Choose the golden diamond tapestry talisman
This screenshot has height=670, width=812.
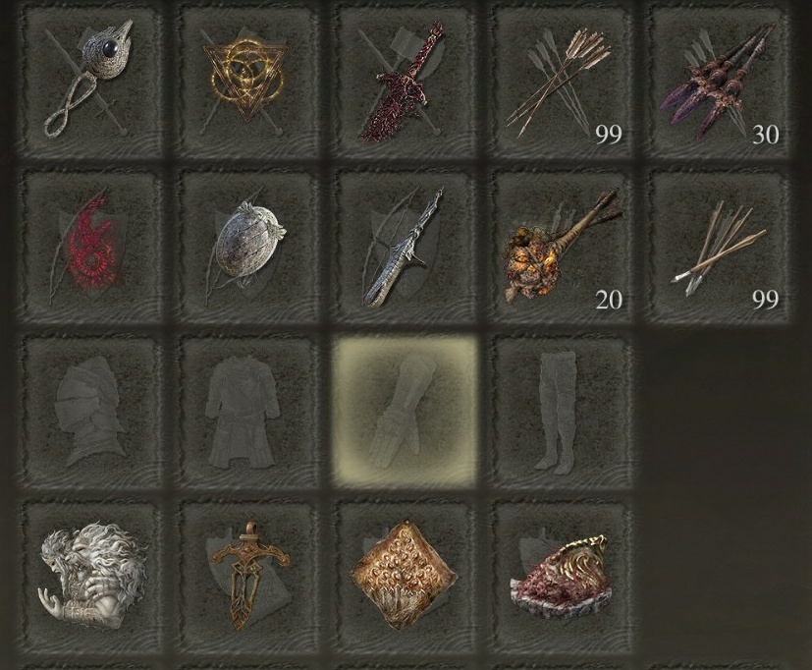click(x=405, y=577)
